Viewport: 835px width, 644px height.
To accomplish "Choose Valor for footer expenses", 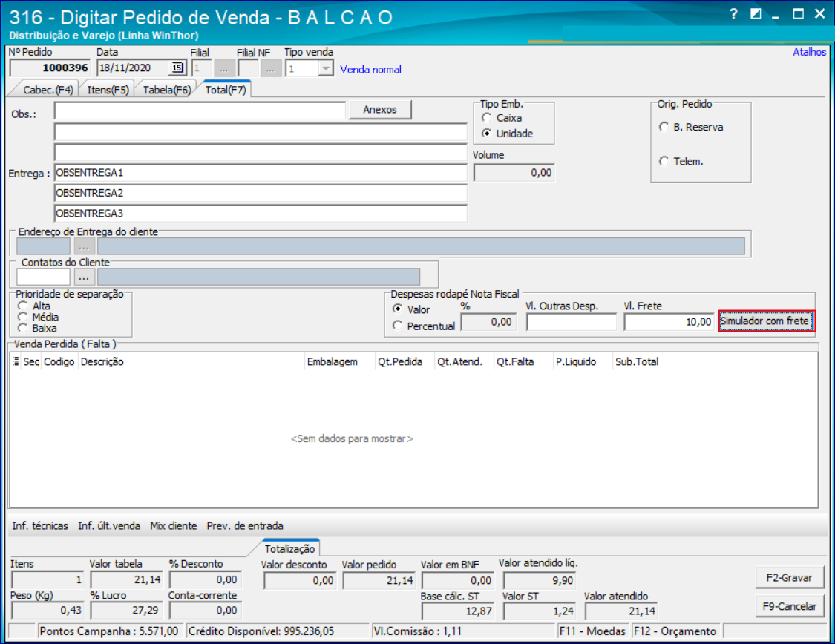I will tap(397, 309).
